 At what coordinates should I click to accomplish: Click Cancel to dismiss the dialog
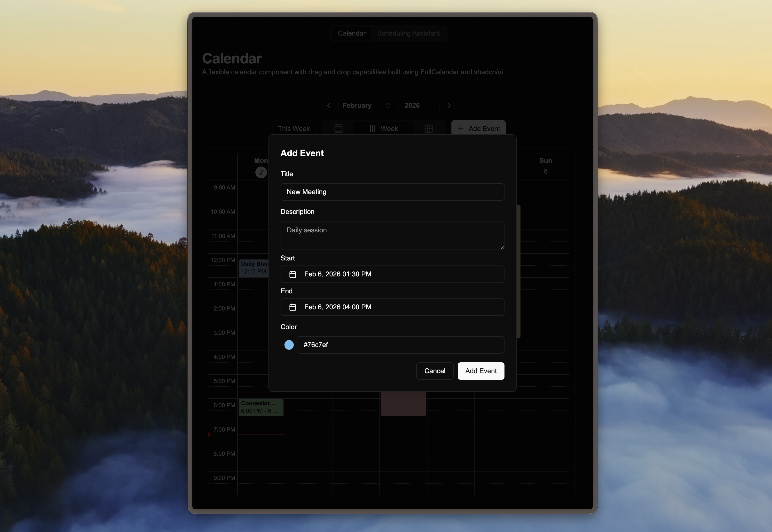coord(435,371)
